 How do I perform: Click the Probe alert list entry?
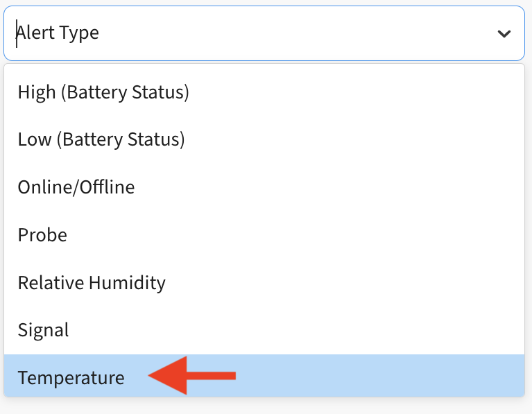[x=42, y=235]
